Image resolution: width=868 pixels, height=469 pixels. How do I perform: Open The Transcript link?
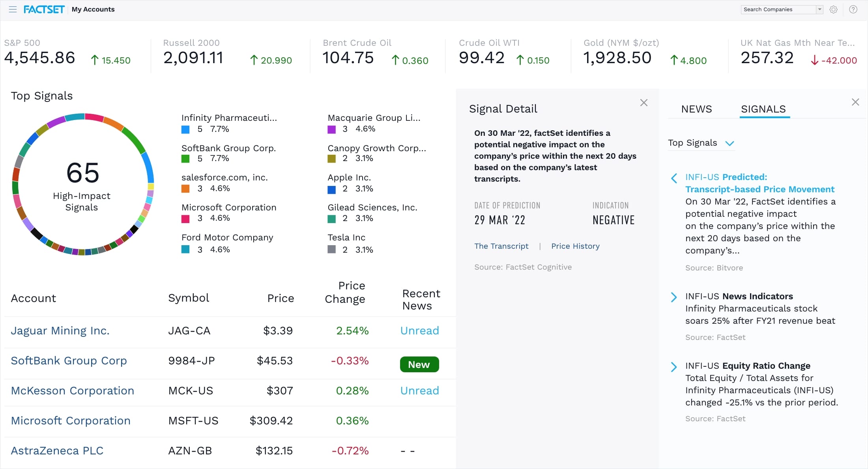(x=501, y=246)
